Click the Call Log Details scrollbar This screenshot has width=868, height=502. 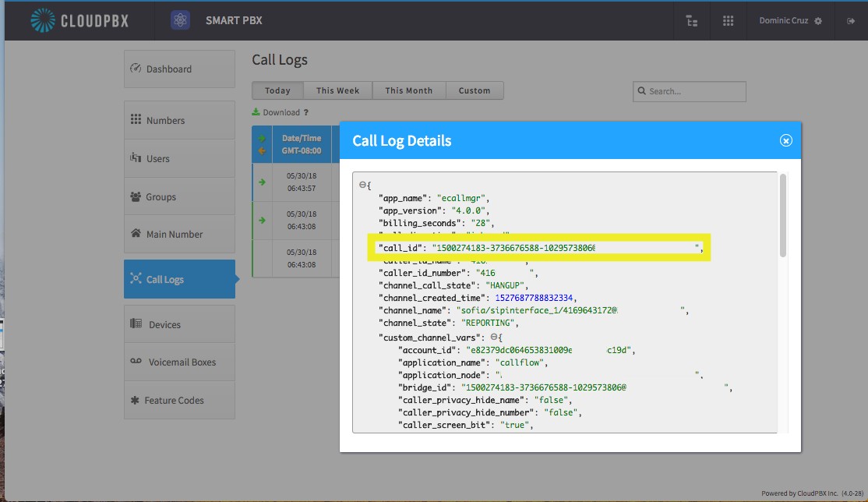783,216
